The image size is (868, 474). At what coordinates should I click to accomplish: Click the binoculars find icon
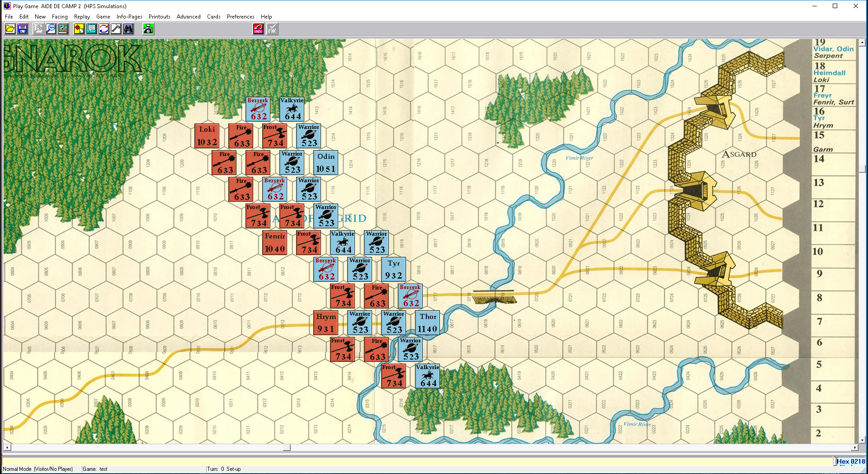pos(128,29)
